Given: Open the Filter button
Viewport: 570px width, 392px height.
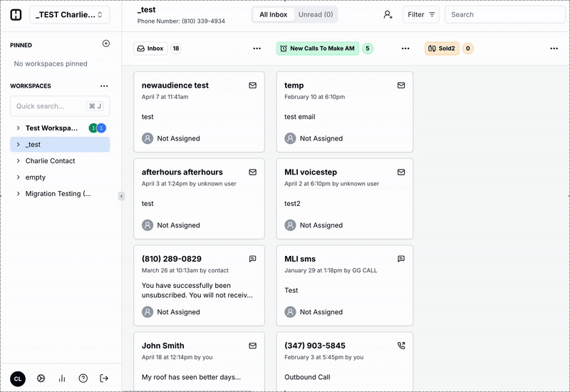Looking at the screenshot, I should point(421,14).
